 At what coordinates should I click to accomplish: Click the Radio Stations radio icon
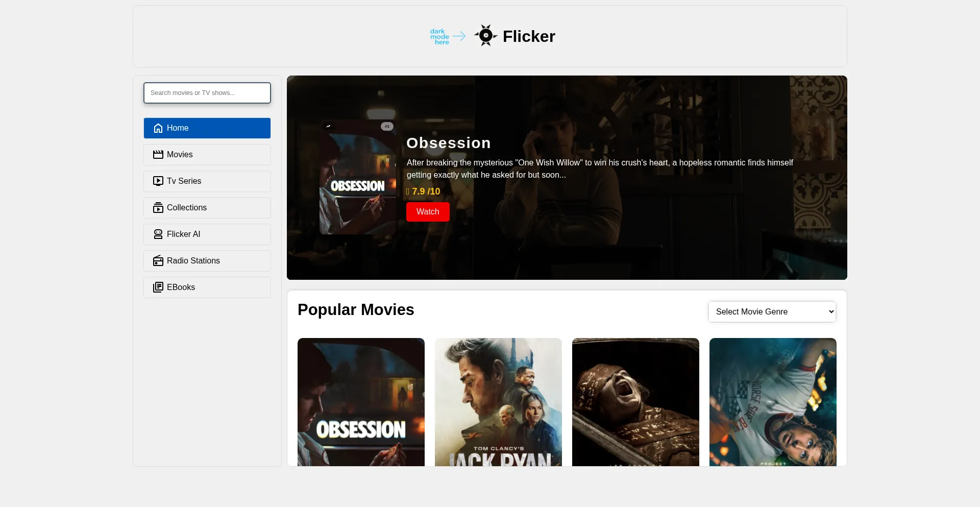pos(158,261)
